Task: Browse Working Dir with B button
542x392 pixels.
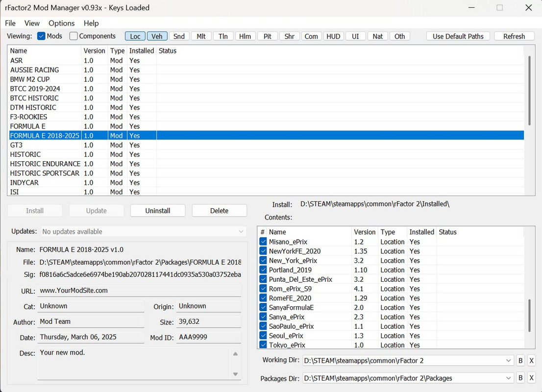Action: [x=520, y=361]
